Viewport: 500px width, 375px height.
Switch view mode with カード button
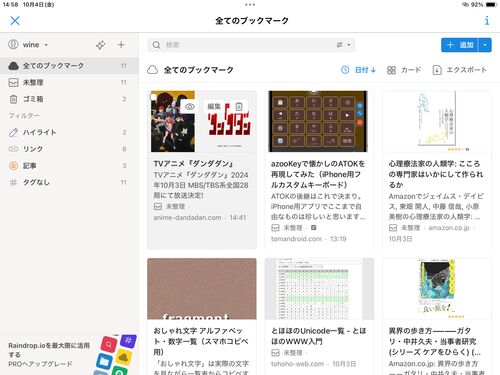point(404,70)
